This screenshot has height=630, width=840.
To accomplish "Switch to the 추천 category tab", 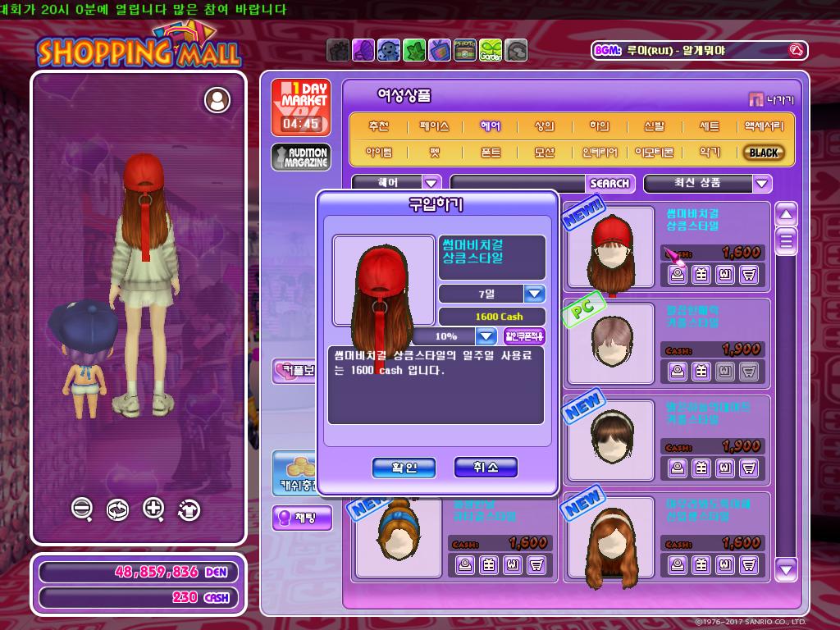I will click(379, 126).
